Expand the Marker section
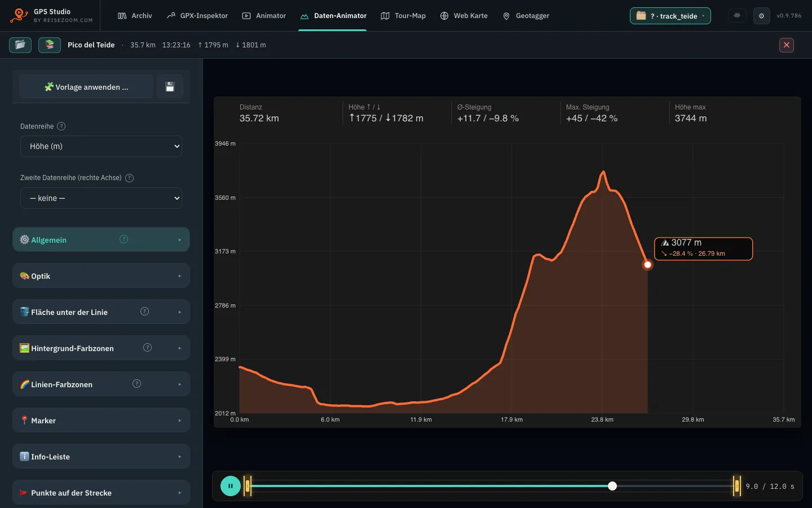Screen dimensions: 812x508 [101, 421]
